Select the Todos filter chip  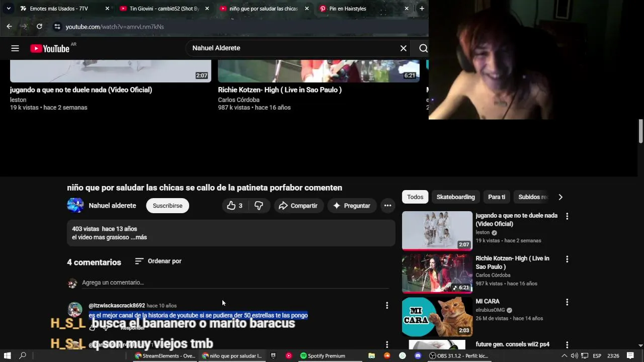click(x=415, y=197)
